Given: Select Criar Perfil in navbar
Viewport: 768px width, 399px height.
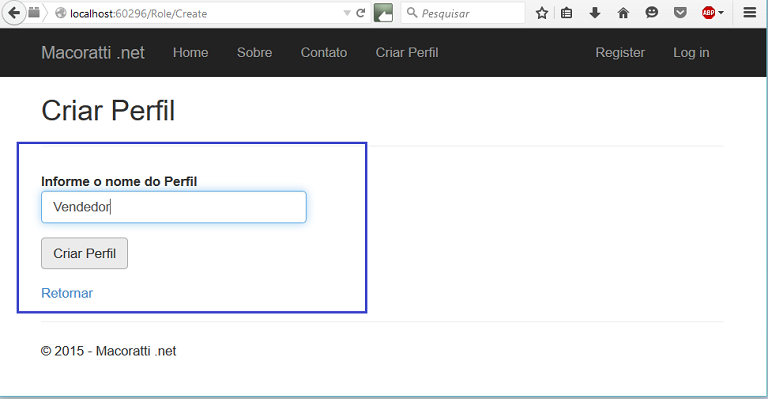Looking at the screenshot, I should (x=407, y=52).
